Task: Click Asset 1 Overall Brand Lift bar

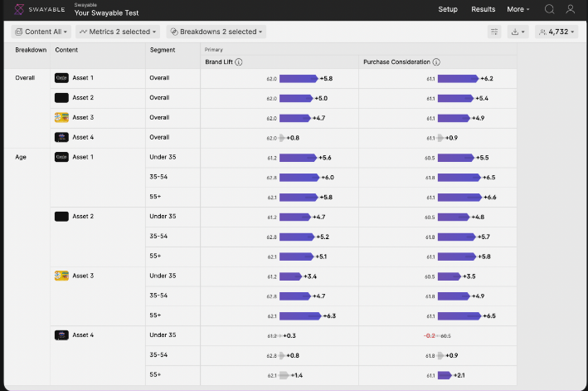Action: 299,78
